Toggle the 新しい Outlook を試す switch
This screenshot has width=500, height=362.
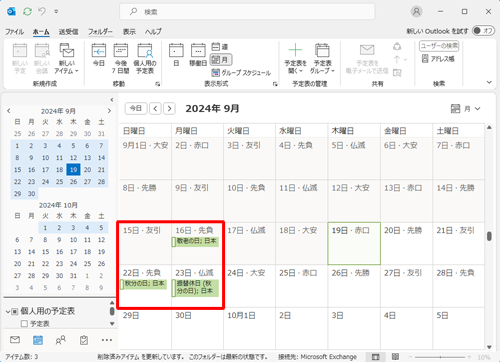coord(483,31)
